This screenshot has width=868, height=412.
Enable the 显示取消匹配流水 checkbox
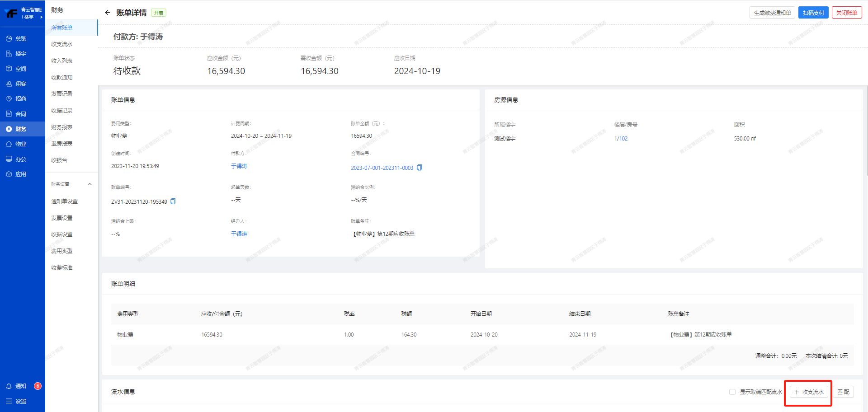click(732, 392)
